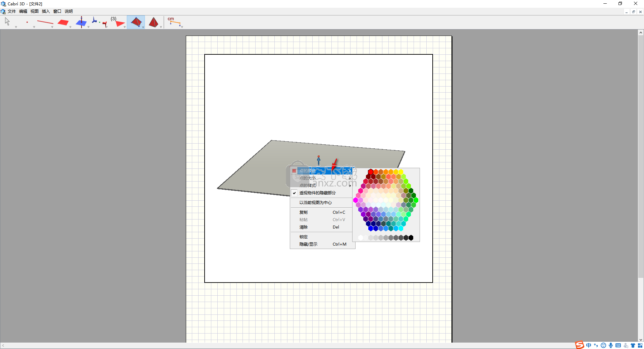Click 复制 in the context menu

[321, 212]
